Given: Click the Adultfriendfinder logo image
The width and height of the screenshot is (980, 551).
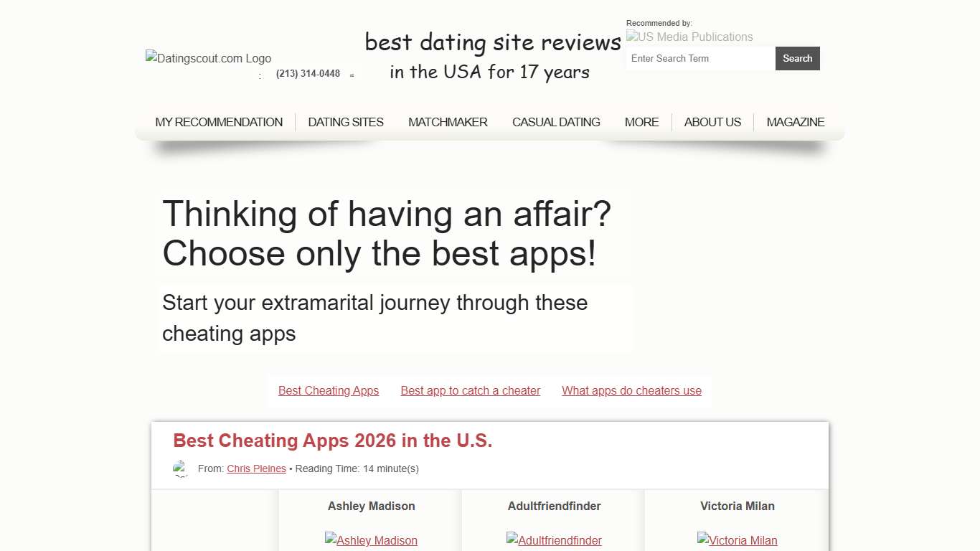Looking at the screenshot, I should [x=554, y=540].
